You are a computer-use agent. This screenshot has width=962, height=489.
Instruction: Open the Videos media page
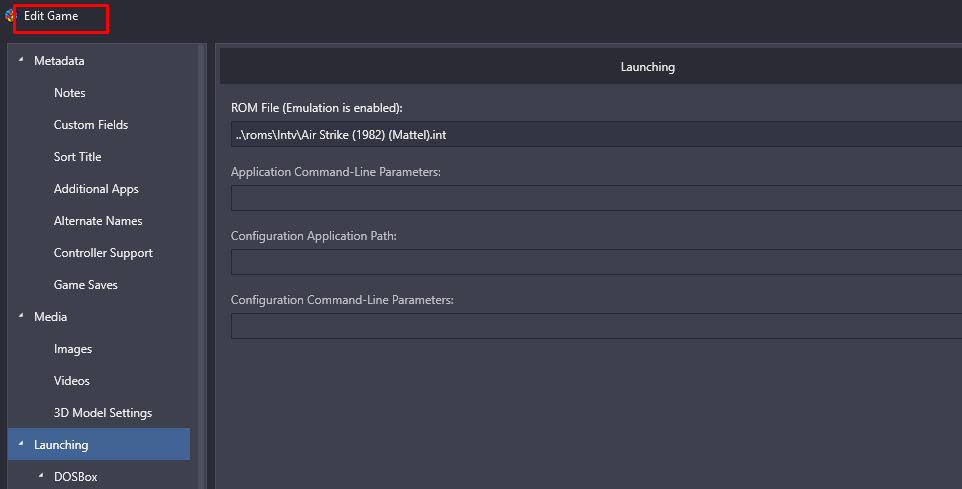[71, 380]
